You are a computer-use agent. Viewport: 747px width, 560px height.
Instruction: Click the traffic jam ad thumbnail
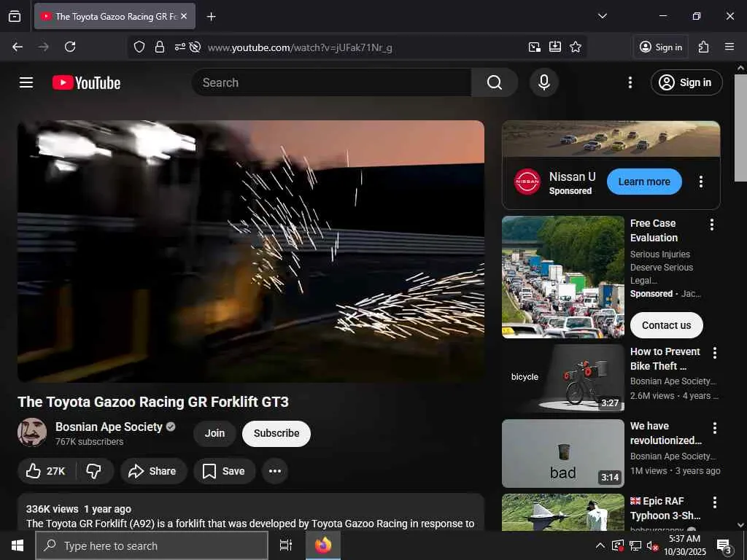click(562, 276)
